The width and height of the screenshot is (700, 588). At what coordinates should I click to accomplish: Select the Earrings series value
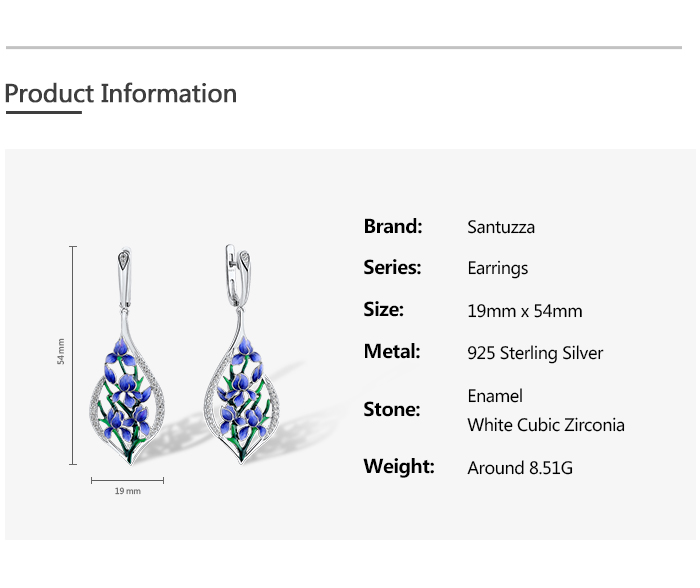click(x=497, y=268)
